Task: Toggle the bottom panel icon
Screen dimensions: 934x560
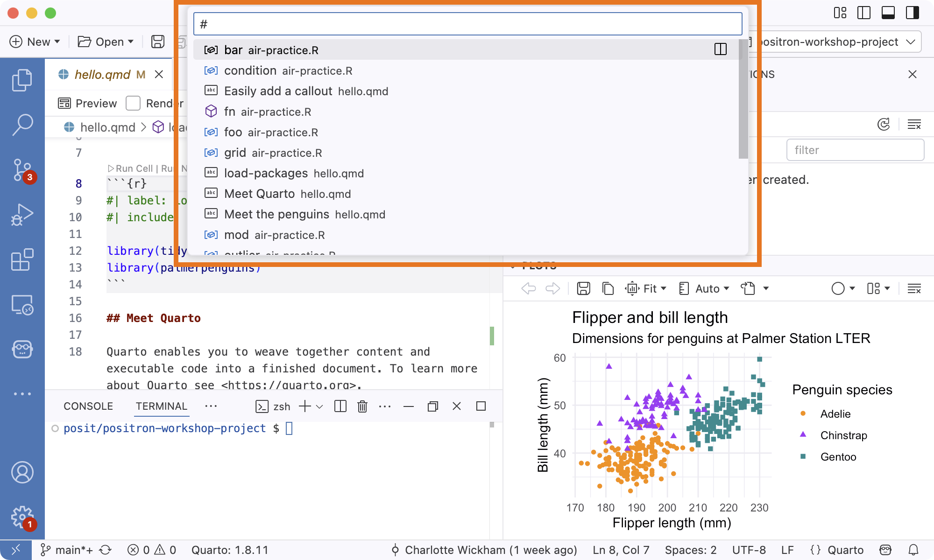Action: tap(888, 13)
